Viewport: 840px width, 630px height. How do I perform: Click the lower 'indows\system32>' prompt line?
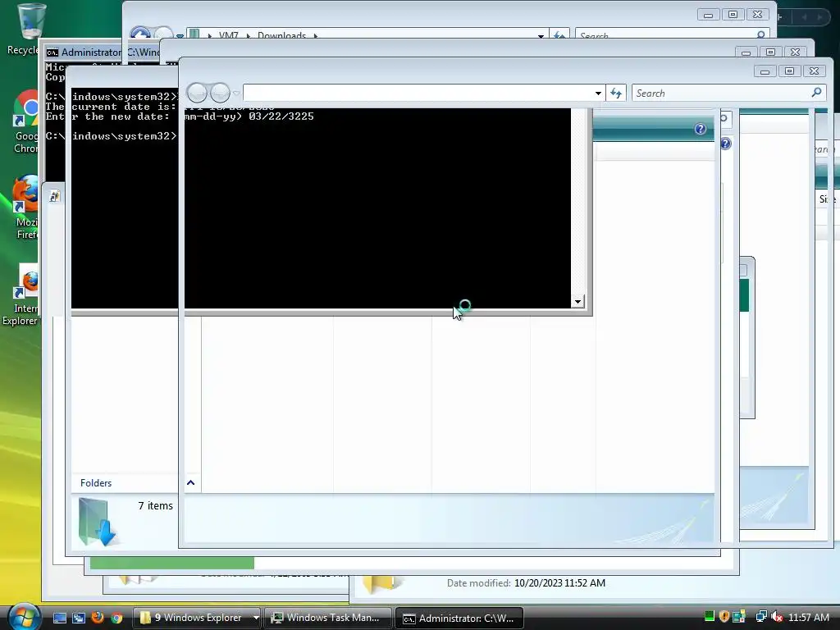pyautogui.click(x=125, y=136)
